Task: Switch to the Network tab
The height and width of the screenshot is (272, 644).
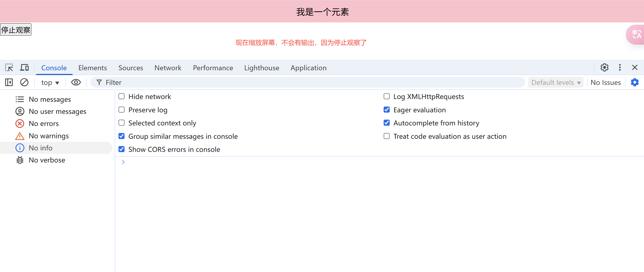Action: coord(168,67)
